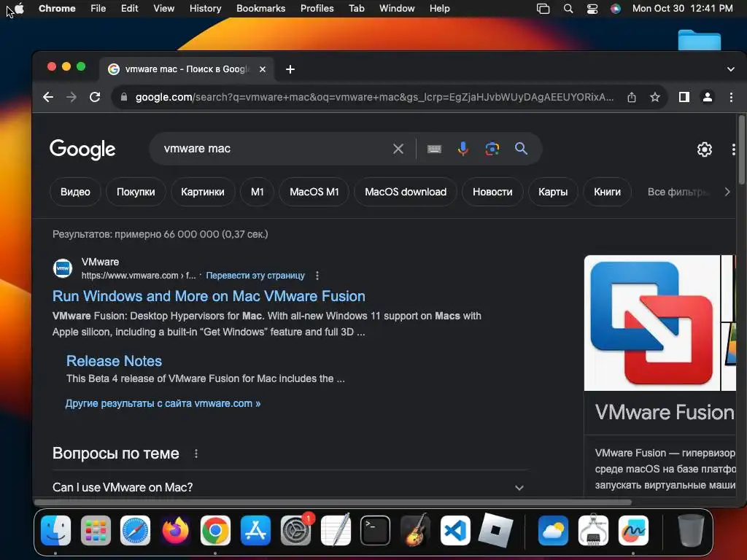Select the Новости filter chip
The width and height of the screenshot is (747, 560).
pos(492,192)
